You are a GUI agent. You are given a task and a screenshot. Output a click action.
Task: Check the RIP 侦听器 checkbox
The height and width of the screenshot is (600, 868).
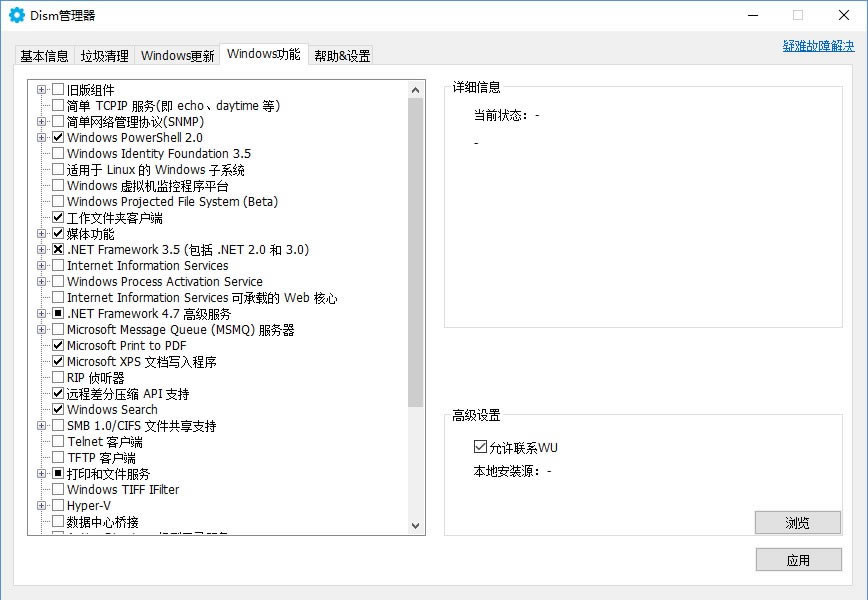coord(58,377)
